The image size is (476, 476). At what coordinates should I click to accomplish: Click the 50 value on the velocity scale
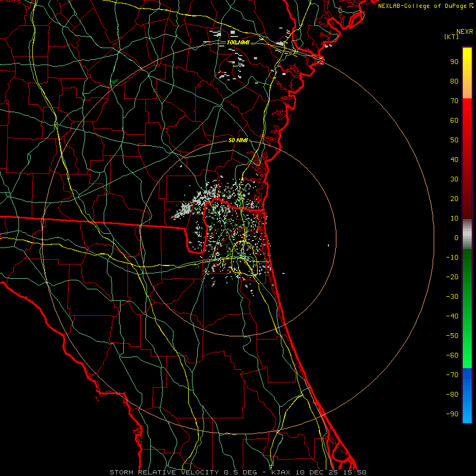coord(454,140)
